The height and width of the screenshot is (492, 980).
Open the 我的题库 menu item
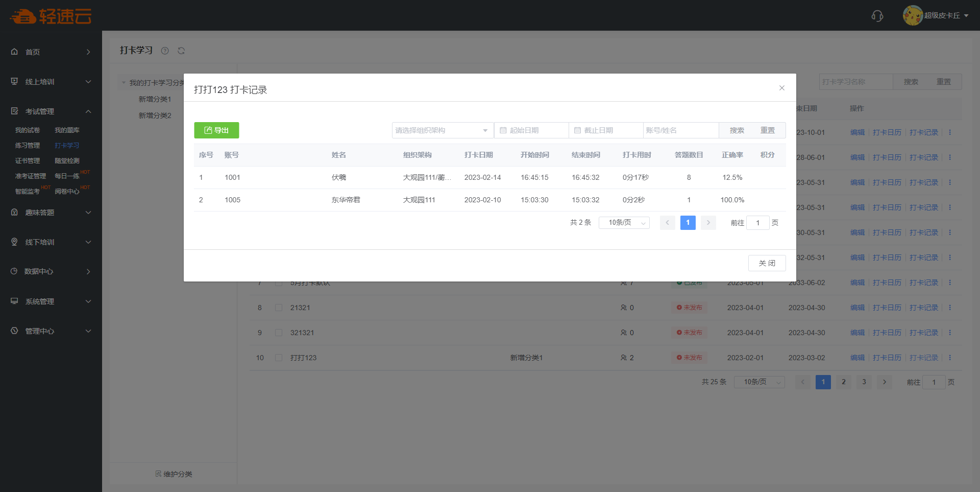[x=67, y=130]
